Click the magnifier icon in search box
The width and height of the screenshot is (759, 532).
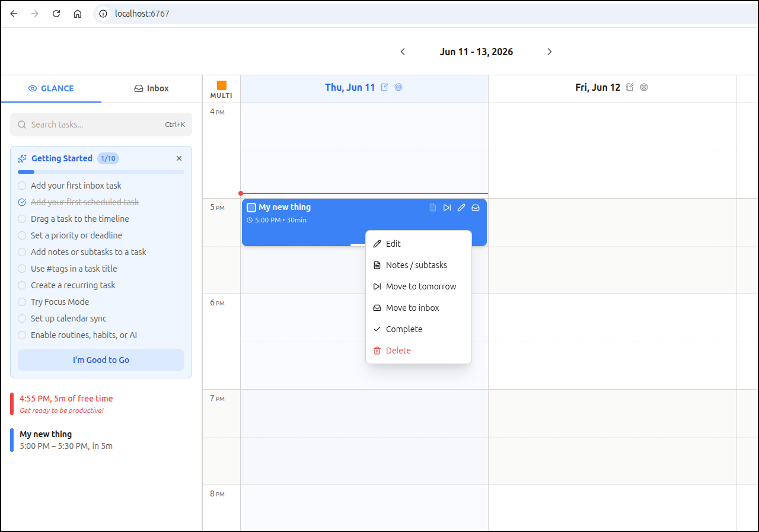pyautogui.click(x=22, y=125)
